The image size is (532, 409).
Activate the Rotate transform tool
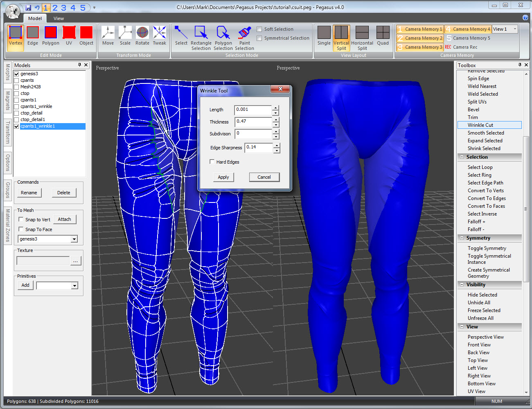[x=142, y=36]
